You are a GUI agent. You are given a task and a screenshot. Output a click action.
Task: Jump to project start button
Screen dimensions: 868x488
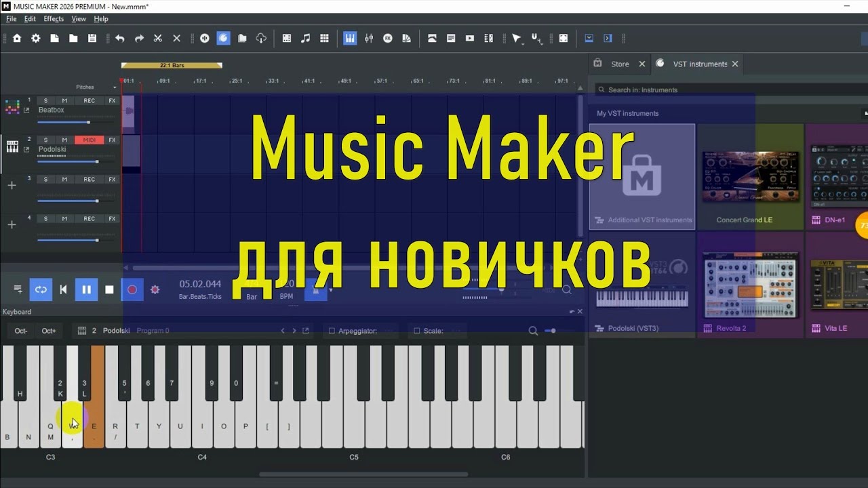[63, 289]
